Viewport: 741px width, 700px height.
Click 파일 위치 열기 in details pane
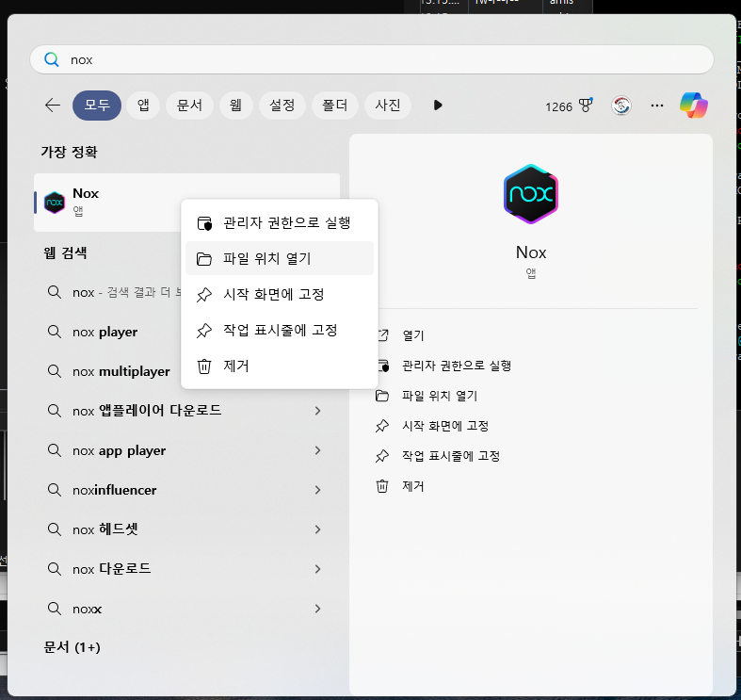coord(440,396)
